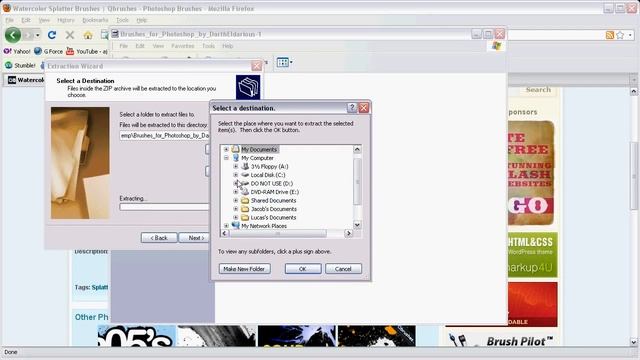
Task: Click the folder tree vertical scrollbar thumb
Action: [x=357, y=181]
